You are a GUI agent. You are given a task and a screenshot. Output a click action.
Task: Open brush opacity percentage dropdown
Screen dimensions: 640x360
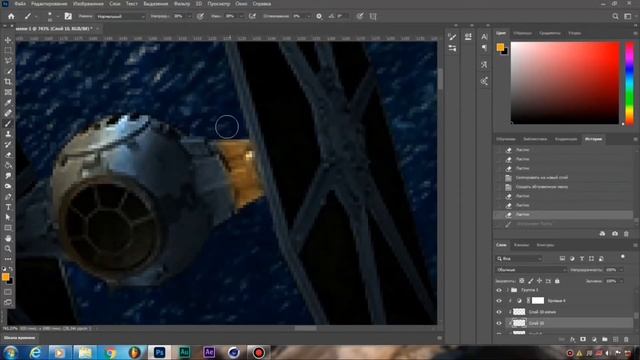pos(189,17)
